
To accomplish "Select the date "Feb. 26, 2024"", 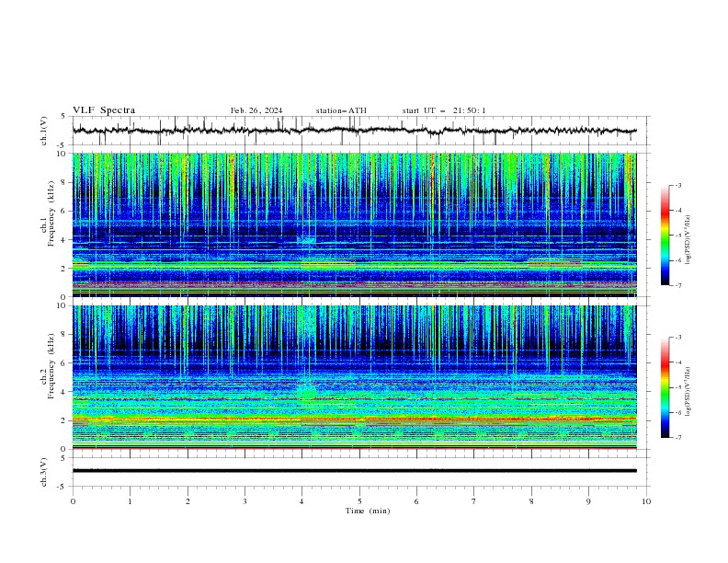I will point(256,110).
